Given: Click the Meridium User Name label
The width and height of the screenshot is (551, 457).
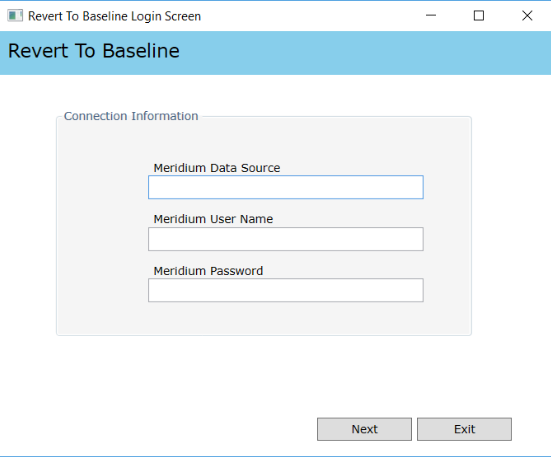Looking at the screenshot, I should [213, 219].
